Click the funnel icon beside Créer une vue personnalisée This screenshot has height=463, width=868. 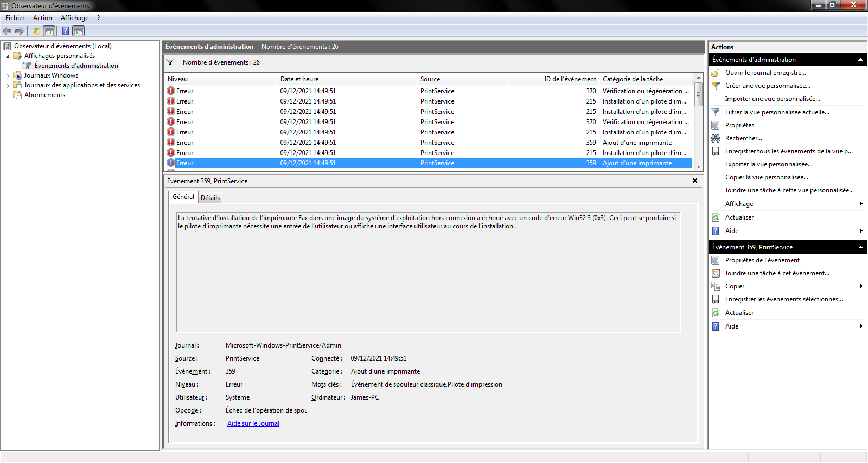[x=716, y=86]
